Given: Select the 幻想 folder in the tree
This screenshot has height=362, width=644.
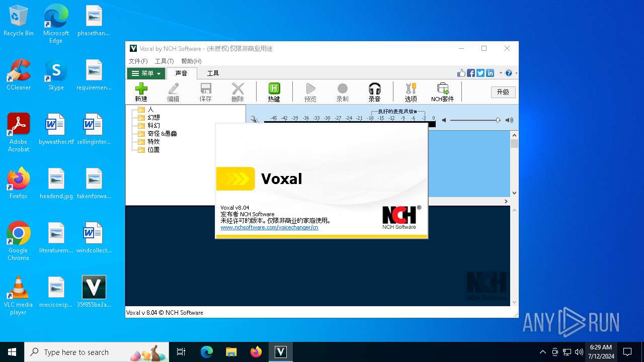Looking at the screenshot, I should pos(149,117).
